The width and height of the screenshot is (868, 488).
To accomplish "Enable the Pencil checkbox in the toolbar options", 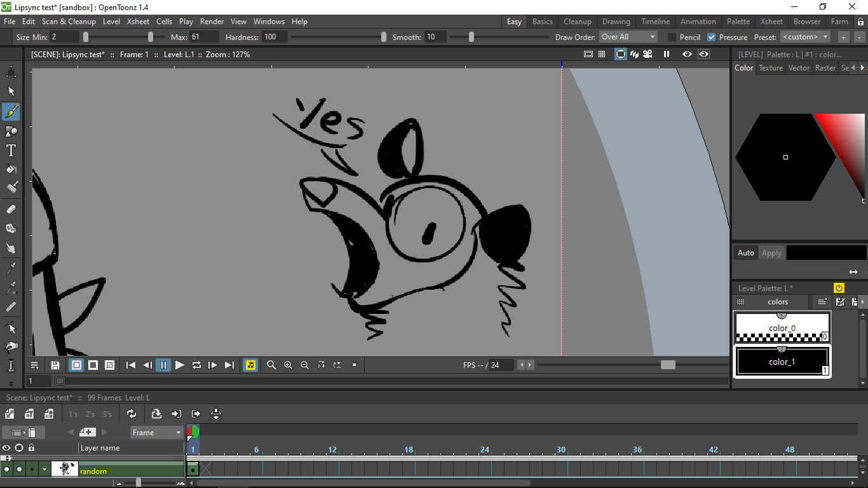I will (671, 37).
